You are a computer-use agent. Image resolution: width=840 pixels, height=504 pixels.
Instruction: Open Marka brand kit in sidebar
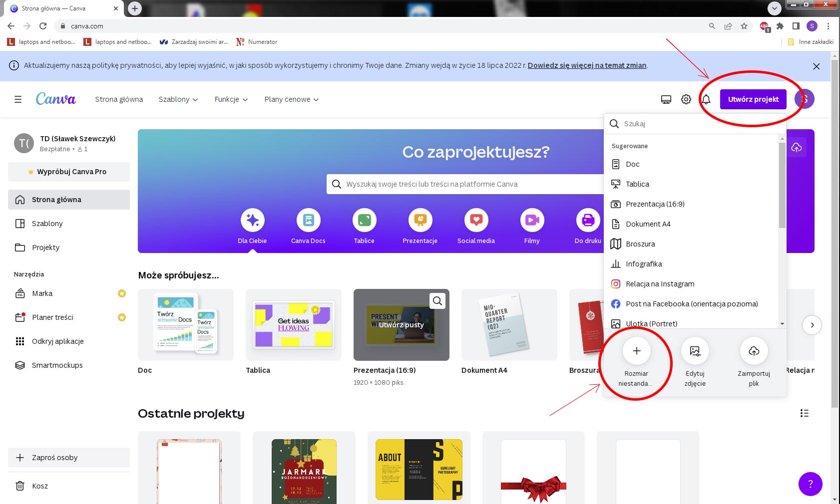coord(69,293)
